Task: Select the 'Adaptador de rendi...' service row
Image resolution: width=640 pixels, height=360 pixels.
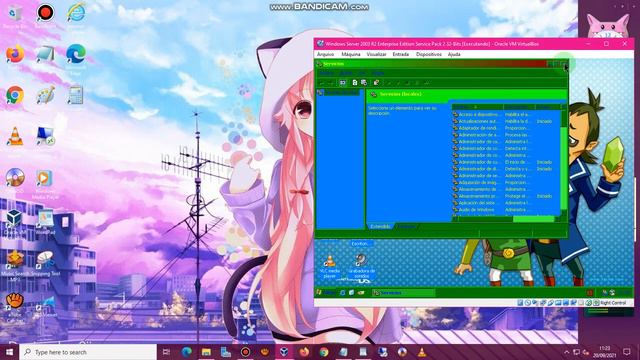Action: click(506, 128)
